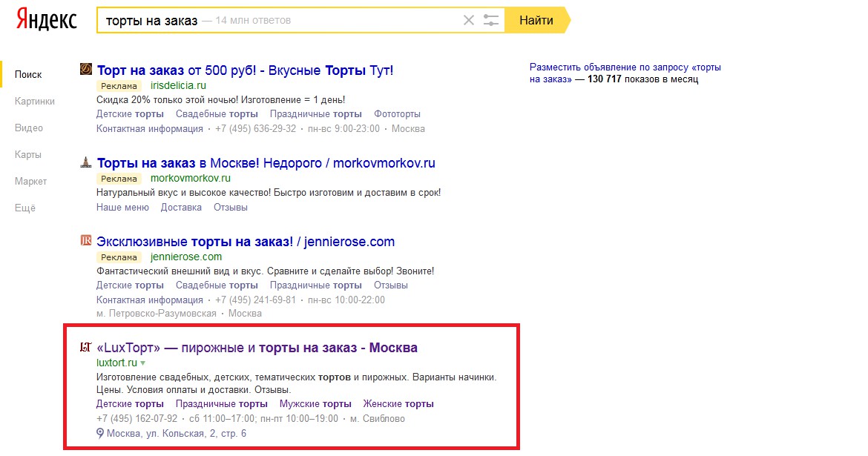Click the morkovmorkov favicon icon
Image resolution: width=868 pixels, height=456 pixels.
pos(86,162)
